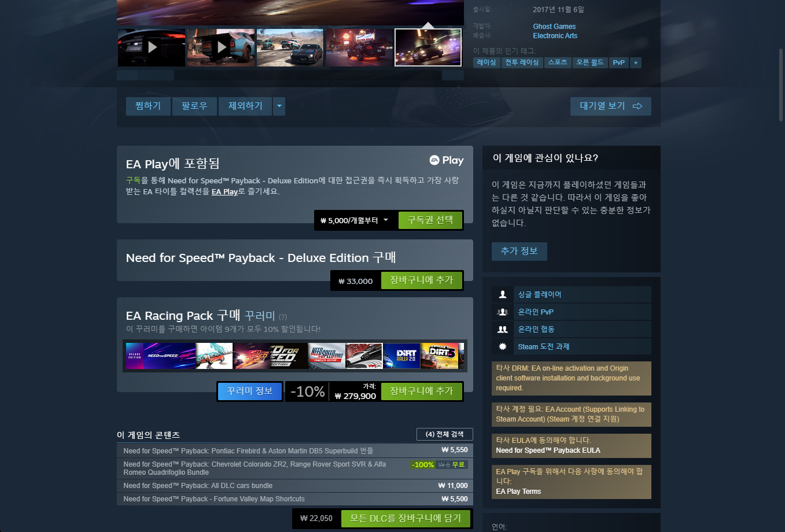Click the 찜하기 wishlist button

(148, 106)
